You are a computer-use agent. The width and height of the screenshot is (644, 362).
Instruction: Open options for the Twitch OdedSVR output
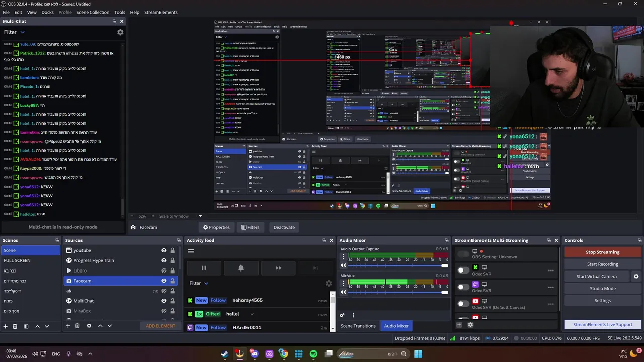(551, 287)
